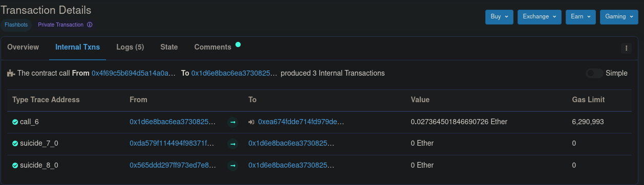Select the State tab
The image size is (644, 185).
[169, 47]
